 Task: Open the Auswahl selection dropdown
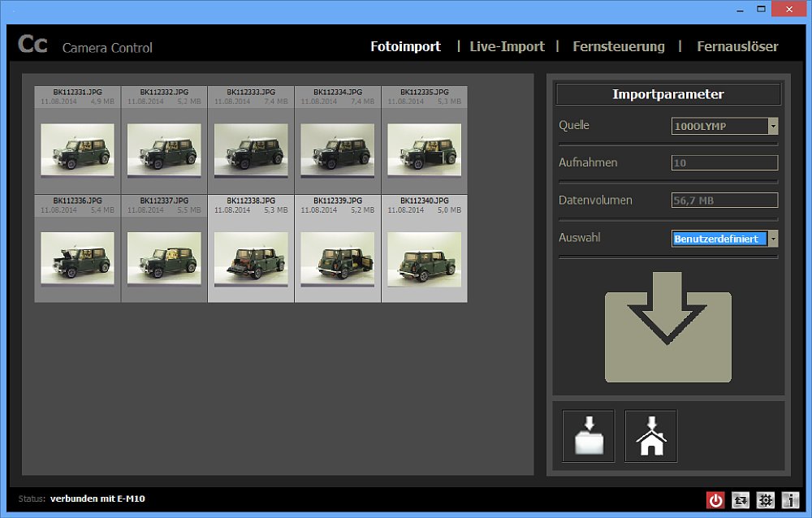[773, 238]
